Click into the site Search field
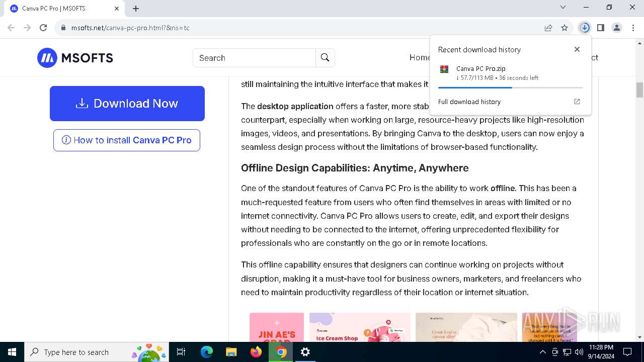Screen dimensions: 644x362 [254, 58]
